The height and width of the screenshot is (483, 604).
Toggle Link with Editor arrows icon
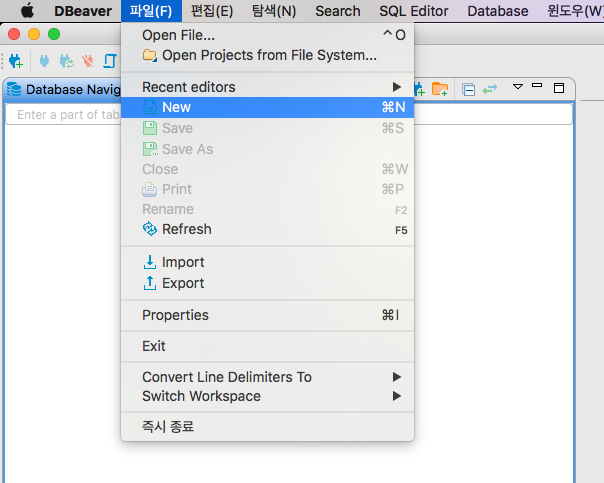[490, 89]
